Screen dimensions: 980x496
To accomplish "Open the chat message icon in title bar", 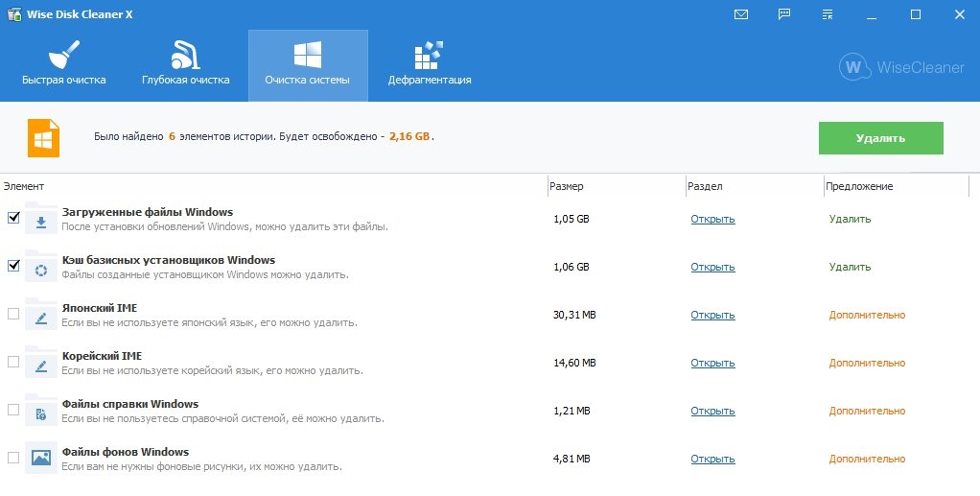I will [x=784, y=14].
